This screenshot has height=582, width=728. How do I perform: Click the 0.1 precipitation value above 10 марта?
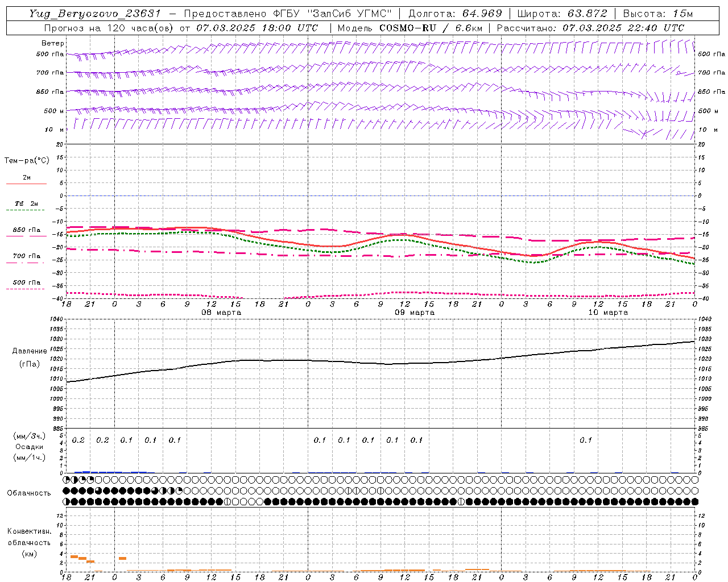[x=586, y=440]
